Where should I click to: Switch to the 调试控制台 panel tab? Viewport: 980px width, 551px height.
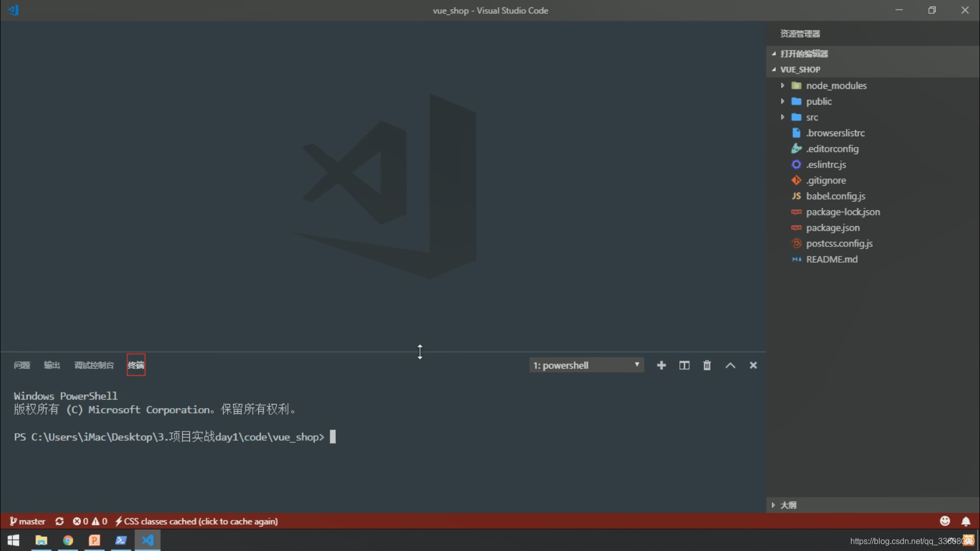pos(94,365)
